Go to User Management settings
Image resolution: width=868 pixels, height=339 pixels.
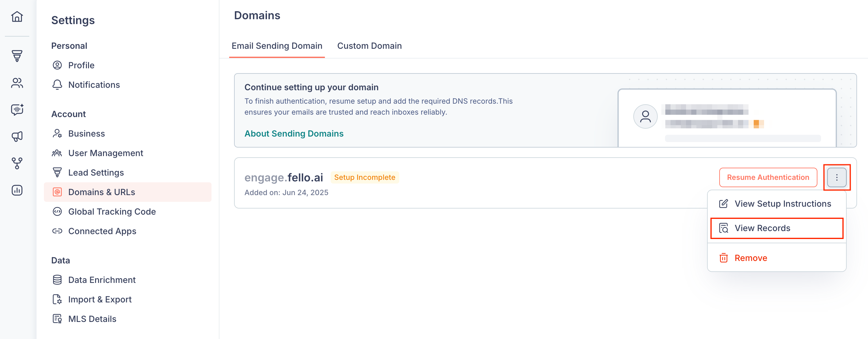(x=105, y=153)
